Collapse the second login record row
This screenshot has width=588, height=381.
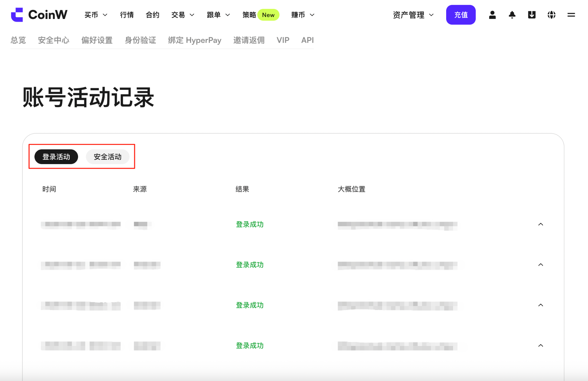(x=541, y=265)
